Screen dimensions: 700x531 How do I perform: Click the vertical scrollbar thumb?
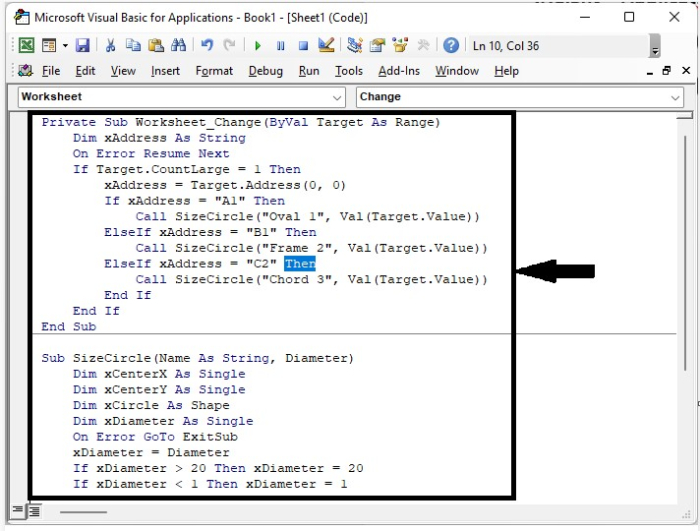pos(685,252)
